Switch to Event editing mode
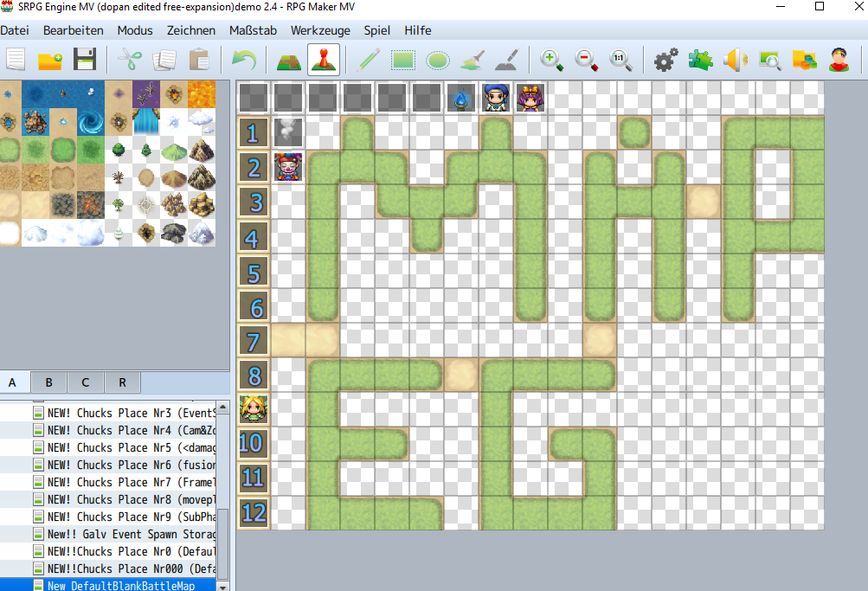This screenshot has width=868, height=591. point(324,59)
